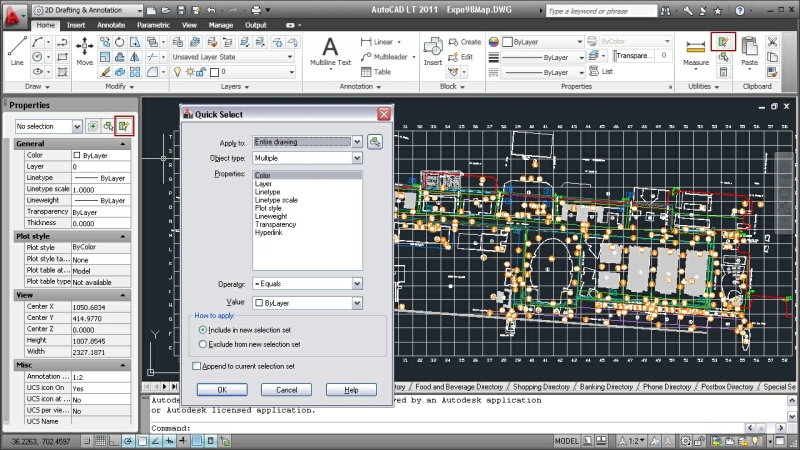
Task: Toggle Object Snap in status bar
Action: click(x=142, y=441)
